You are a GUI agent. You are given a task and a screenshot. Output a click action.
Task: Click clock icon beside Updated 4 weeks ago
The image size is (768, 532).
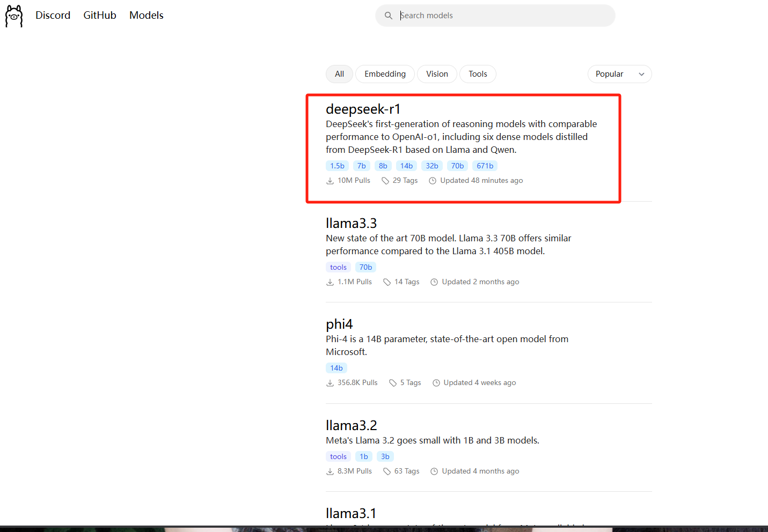click(x=436, y=383)
